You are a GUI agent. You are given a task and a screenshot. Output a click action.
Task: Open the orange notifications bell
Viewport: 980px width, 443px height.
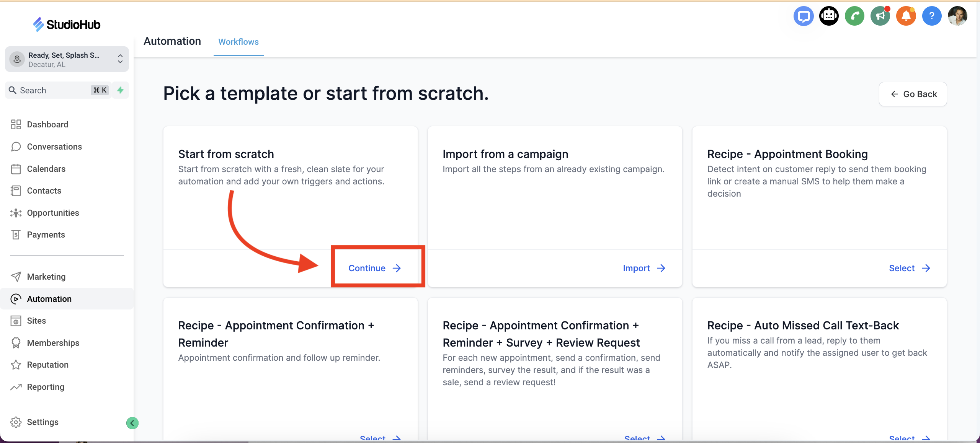tap(906, 16)
